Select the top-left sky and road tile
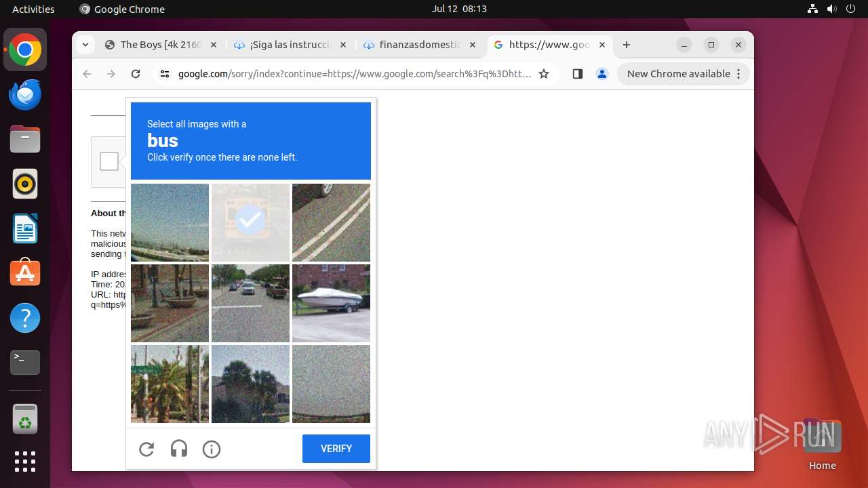The width and height of the screenshot is (868, 488). 170,222
